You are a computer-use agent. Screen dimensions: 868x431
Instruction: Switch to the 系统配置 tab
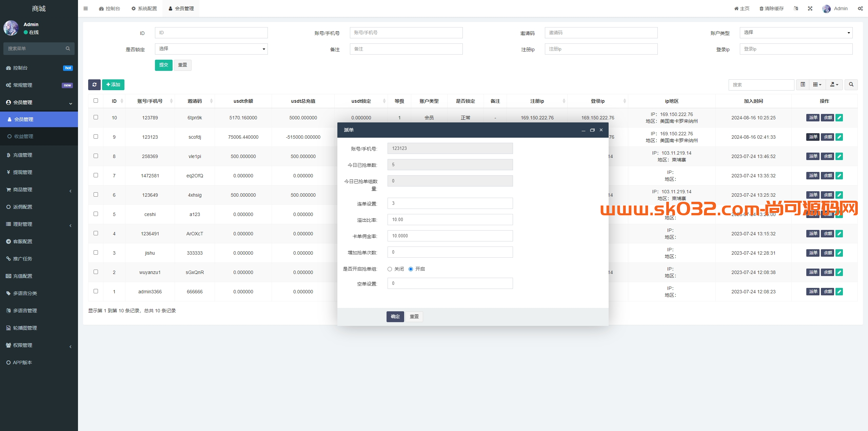tap(144, 8)
